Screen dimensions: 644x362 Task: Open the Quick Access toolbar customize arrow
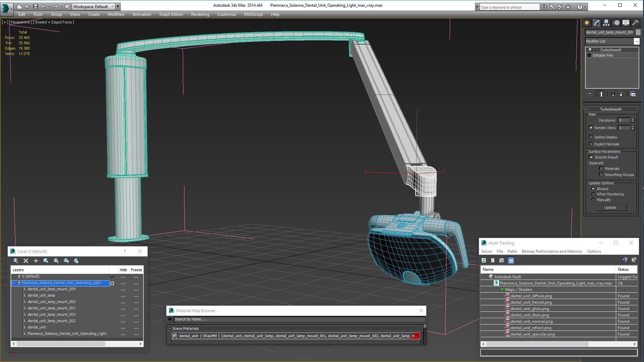click(x=118, y=6)
